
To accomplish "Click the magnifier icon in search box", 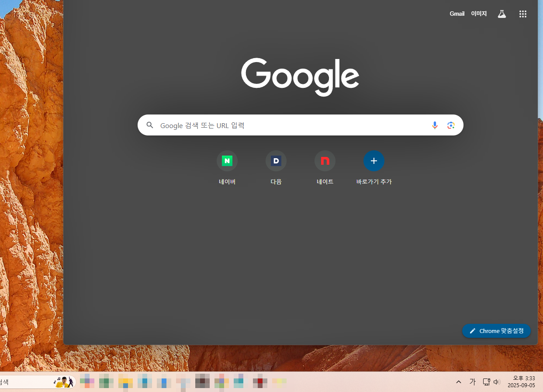I will click(150, 125).
